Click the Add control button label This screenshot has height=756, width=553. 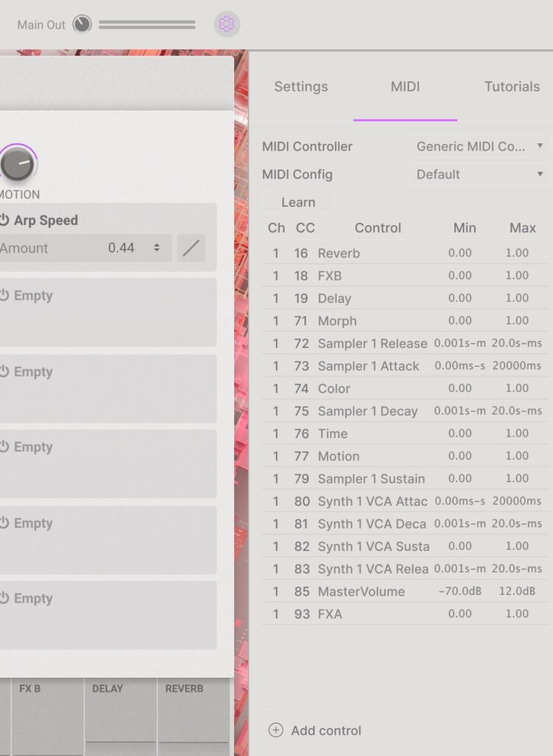[326, 730]
